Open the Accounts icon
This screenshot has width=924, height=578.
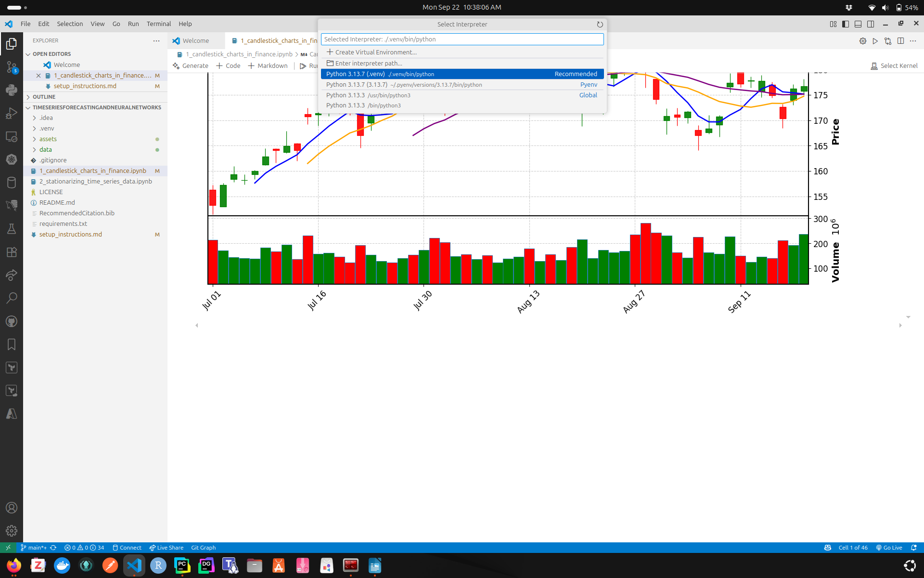point(12,508)
